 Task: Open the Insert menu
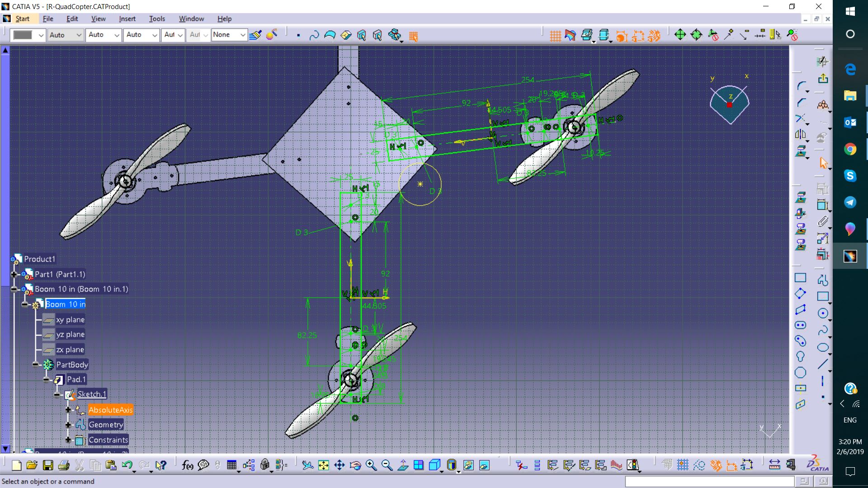click(127, 19)
